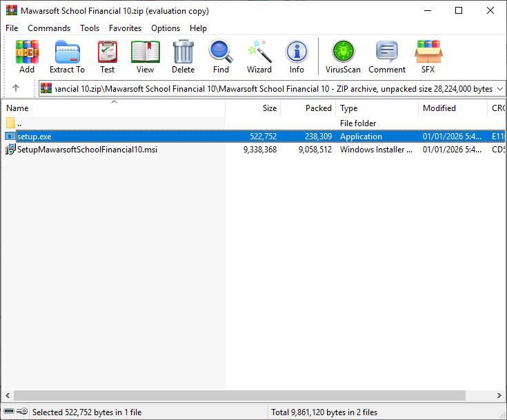Open the Commands menu
The width and height of the screenshot is (507, 420).
[49, 28]
